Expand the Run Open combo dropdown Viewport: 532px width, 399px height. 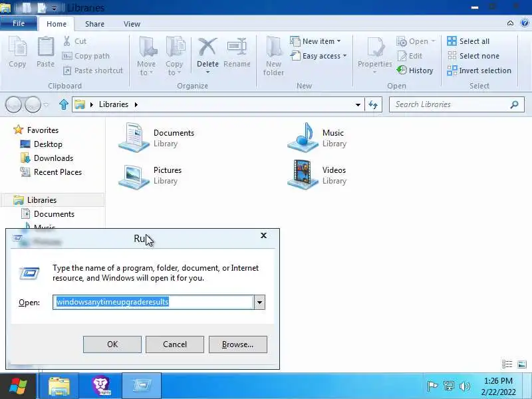pos(259,302)
